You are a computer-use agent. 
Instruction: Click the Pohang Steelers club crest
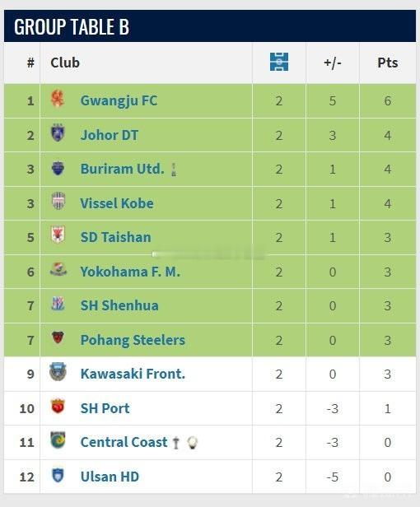pos(58,338)
